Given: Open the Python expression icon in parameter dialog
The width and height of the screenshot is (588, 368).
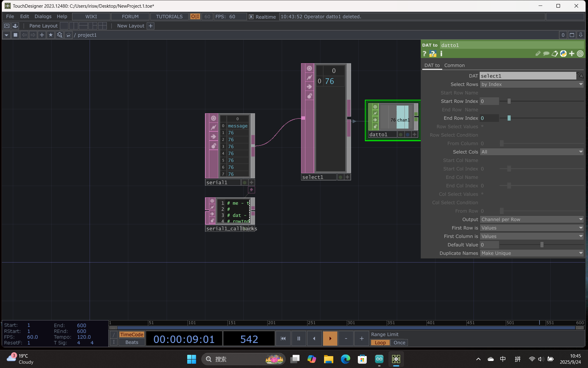Looking at the screenshot, I should coord(563,53).
